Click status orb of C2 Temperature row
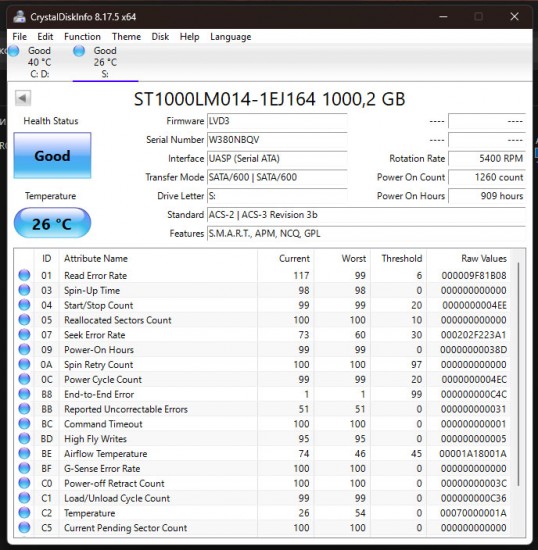 click(24, 513)
